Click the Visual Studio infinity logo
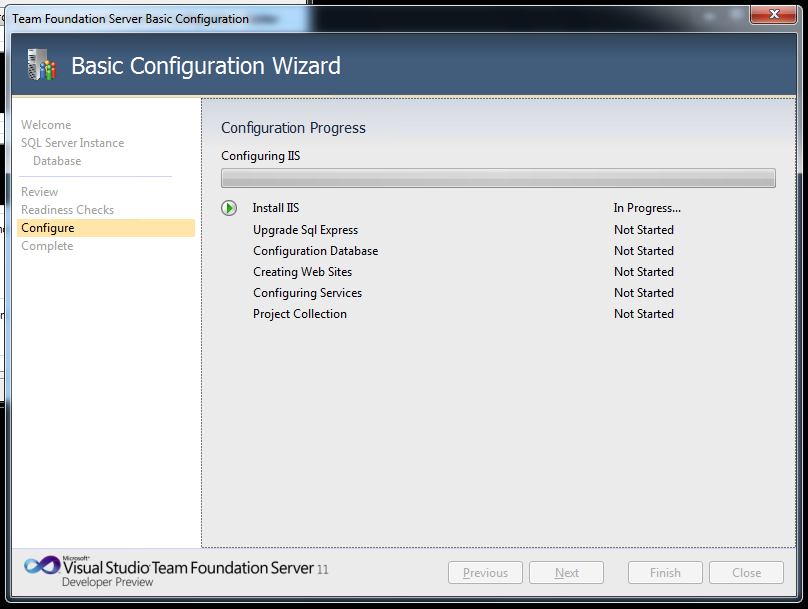The height and width of the screenshot is (609, 808). 41,566
